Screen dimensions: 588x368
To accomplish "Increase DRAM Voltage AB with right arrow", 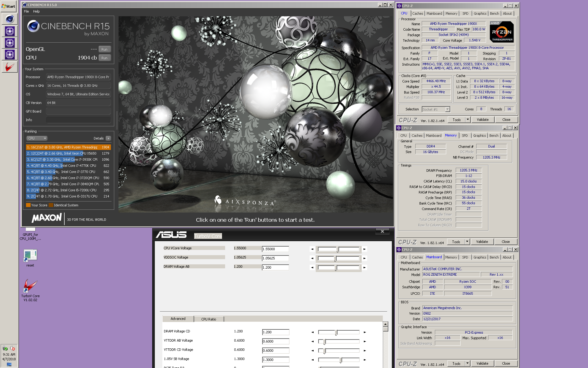I will coord(364,267).
